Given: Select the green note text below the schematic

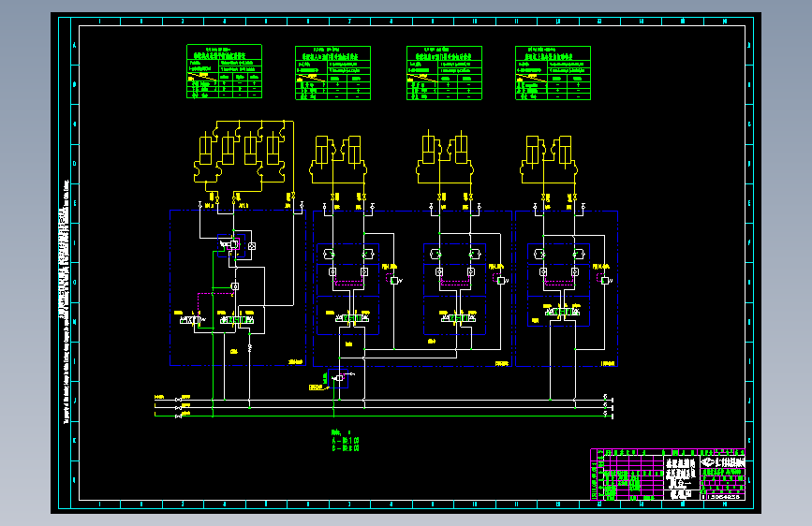Looking at the screenshot, I should (x=345, y=440).
